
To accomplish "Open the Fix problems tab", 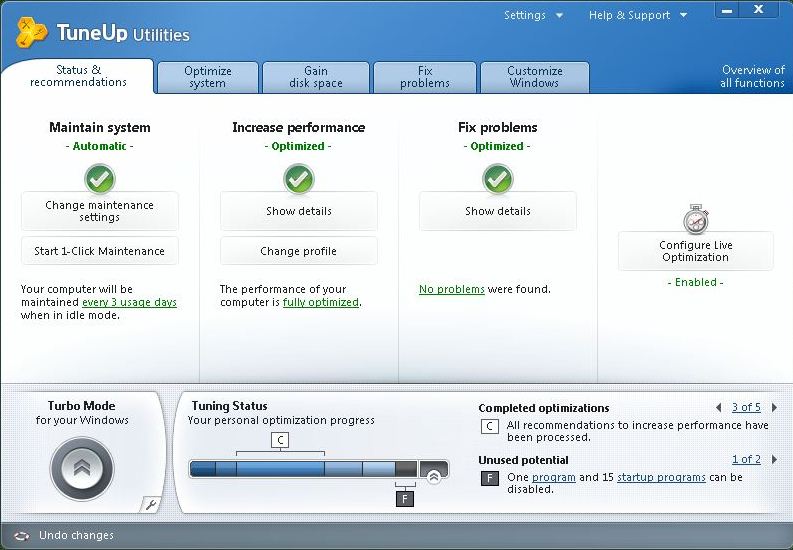I will click(425, 77).
